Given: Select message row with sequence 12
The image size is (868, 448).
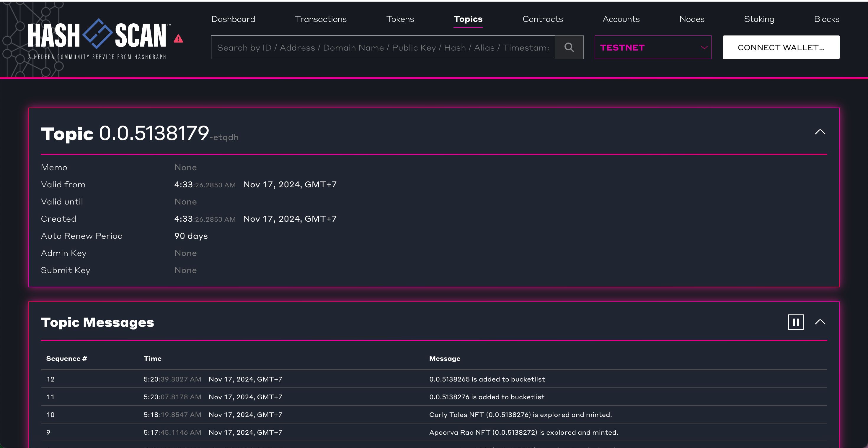Looking at the screenshot, I should pyautogui.click(x=434, y=379).
